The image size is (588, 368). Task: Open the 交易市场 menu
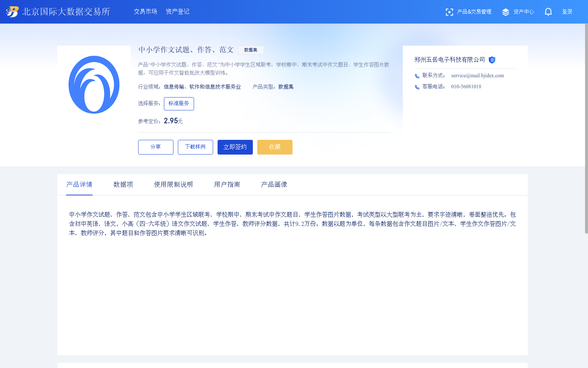pos(146,12)
